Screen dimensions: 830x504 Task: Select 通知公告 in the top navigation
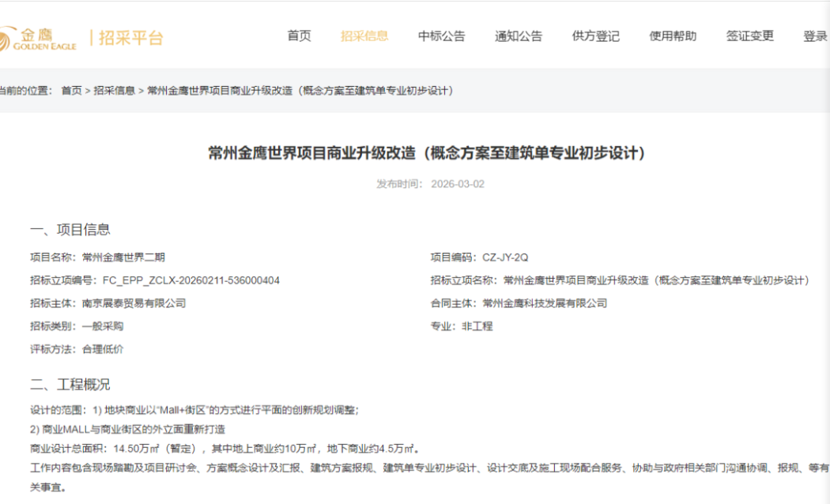coord(519,36)
